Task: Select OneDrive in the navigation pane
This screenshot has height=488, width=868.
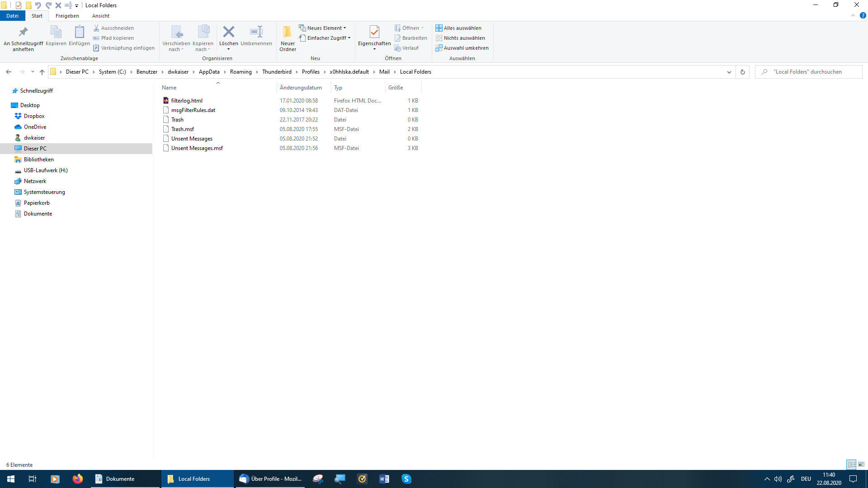Action: (x=35, y=127)
